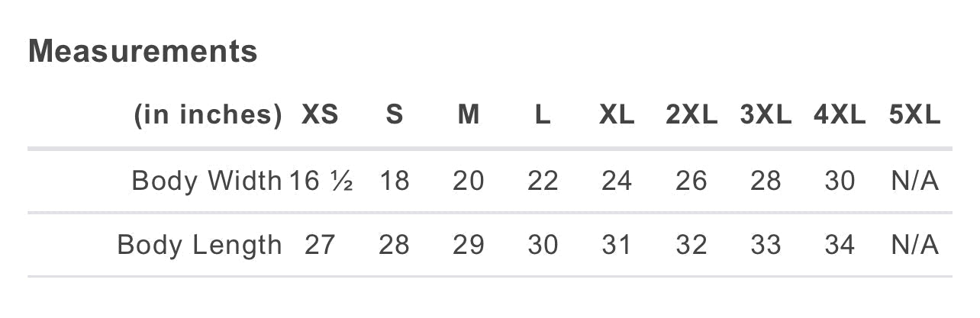980x318 pixels.
Task: Click the 5XL body width N/A cell
Action: tap(914, 181)
